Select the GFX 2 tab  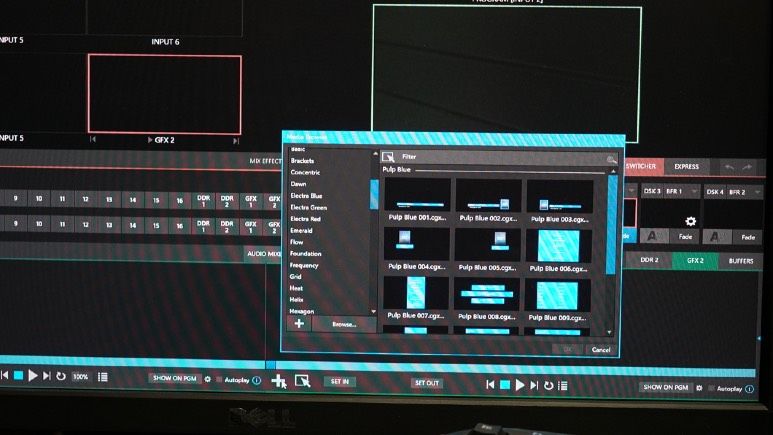coord(695,260)
